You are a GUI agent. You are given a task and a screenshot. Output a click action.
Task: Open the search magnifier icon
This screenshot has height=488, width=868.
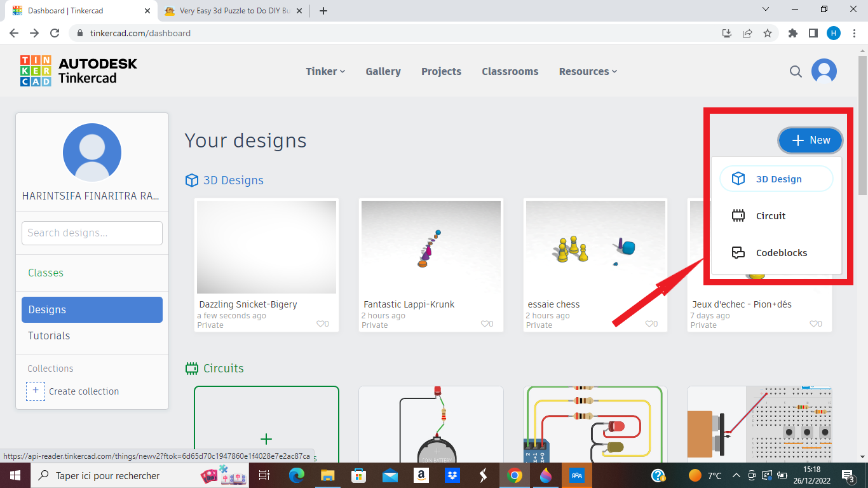click(x=796, y=71)
